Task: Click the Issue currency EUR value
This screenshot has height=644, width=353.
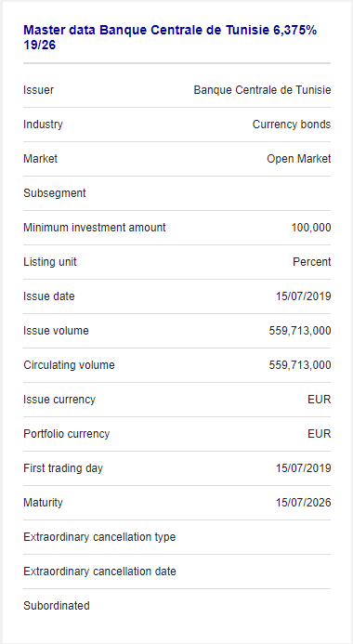Action: pos(320,400)
